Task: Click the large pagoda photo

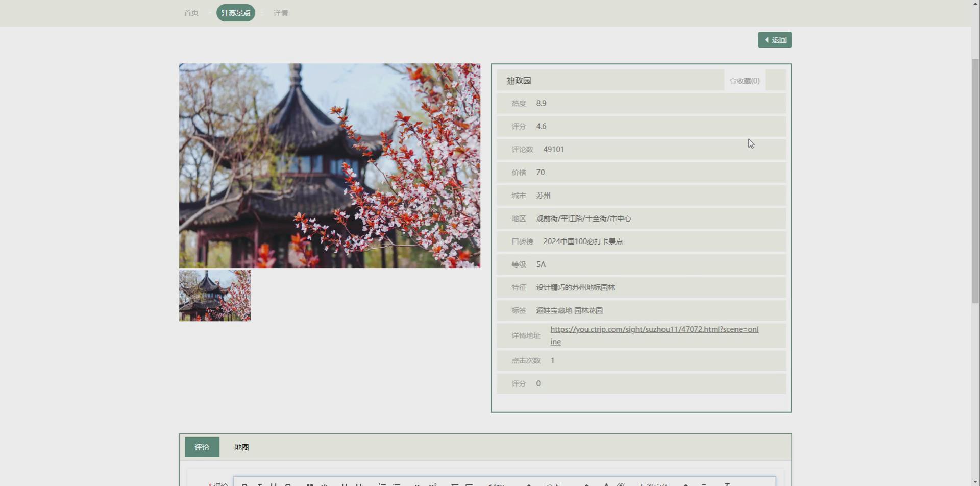Action: [330, 165]
